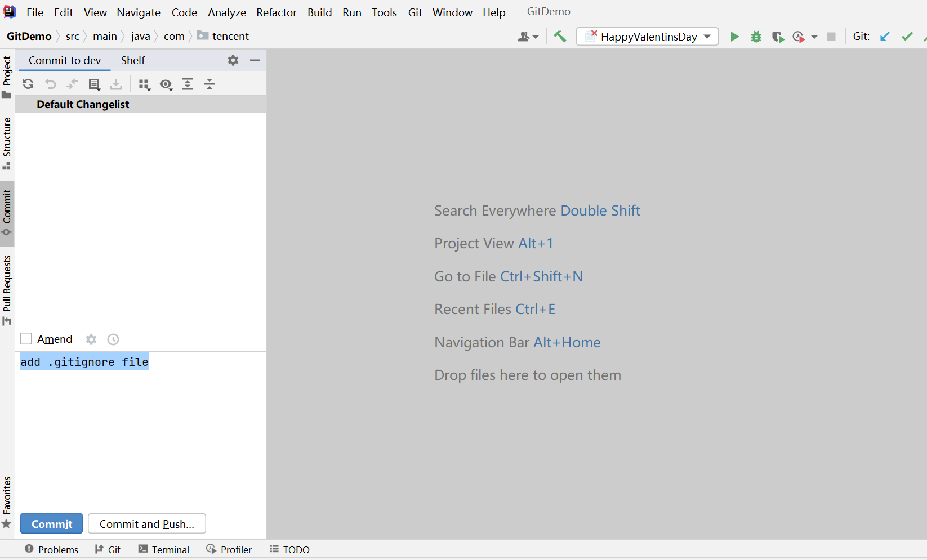Refresh the changes list

tap(28, 84)
